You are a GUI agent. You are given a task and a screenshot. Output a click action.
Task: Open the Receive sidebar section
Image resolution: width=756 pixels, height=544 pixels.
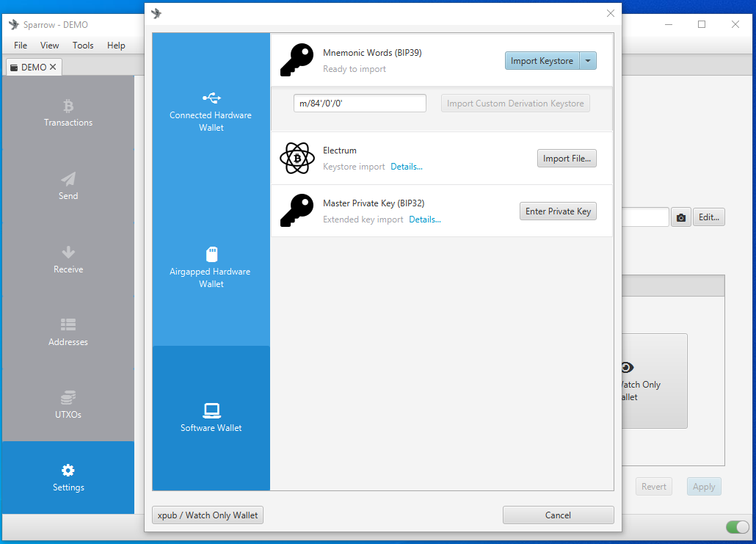(68, 259)
